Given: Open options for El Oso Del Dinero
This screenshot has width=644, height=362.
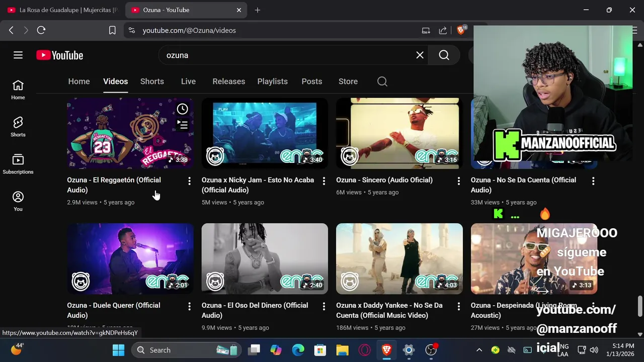Looking at the screenshot, I should pyautogui.click(x=324, y=306).
